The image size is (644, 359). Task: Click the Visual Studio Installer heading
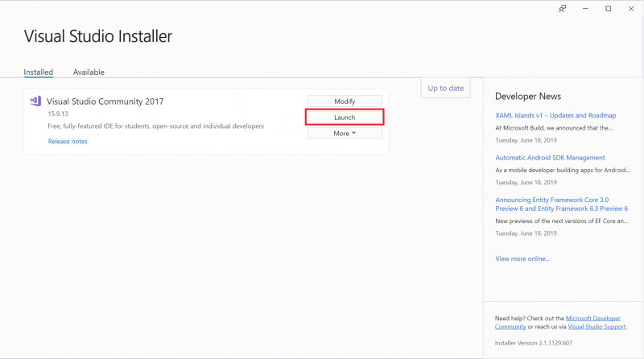[98, 36]
